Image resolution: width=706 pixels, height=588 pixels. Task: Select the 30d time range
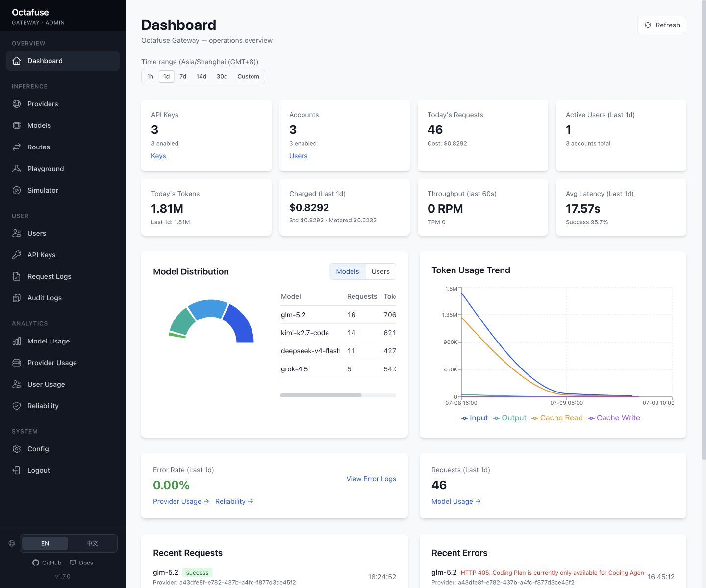pyautogui.click(x=222, y=76)
